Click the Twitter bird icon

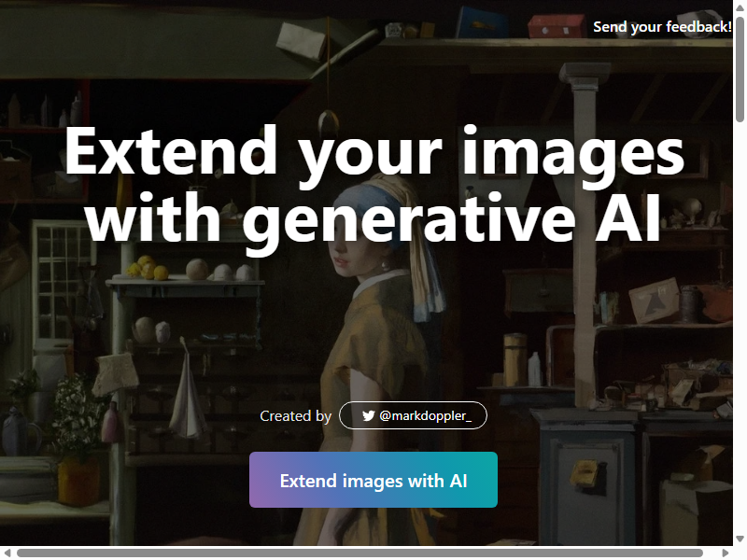click(368, 415)
